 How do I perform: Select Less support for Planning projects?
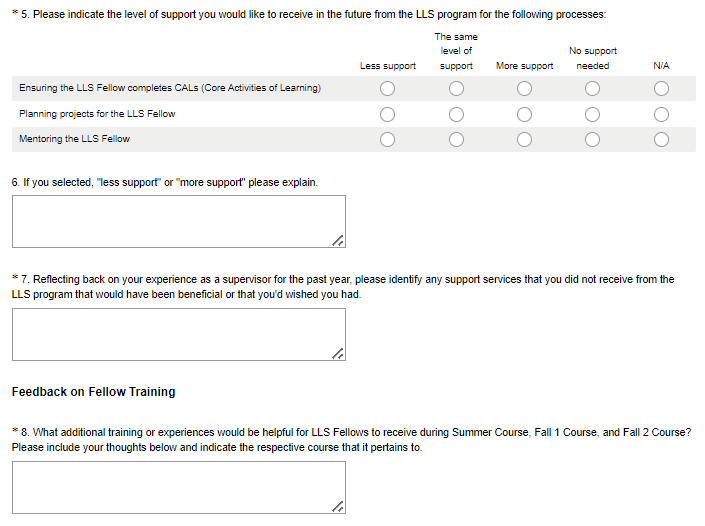(388, 114)
